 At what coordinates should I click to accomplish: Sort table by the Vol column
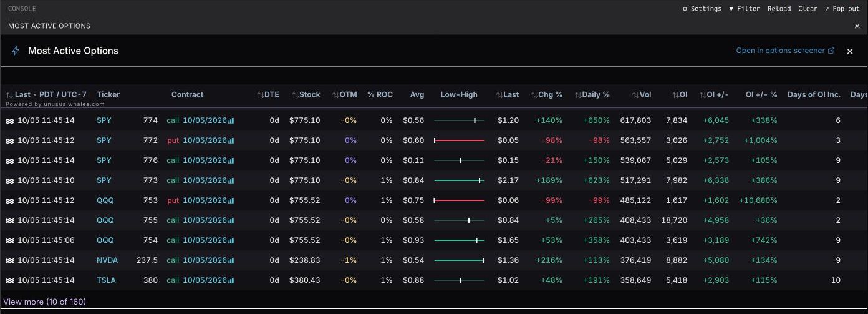point(641,94)
